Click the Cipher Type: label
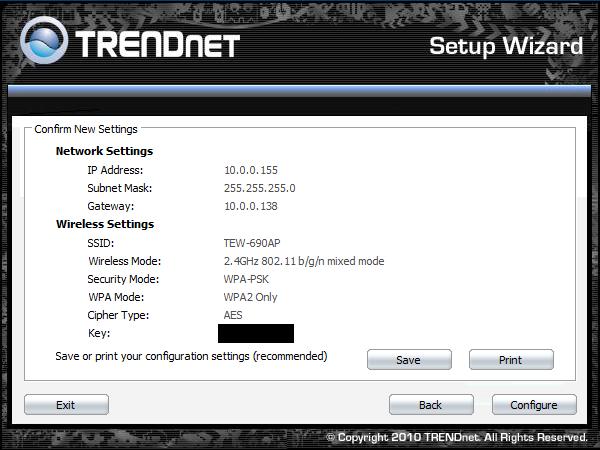 coord(118,315)
